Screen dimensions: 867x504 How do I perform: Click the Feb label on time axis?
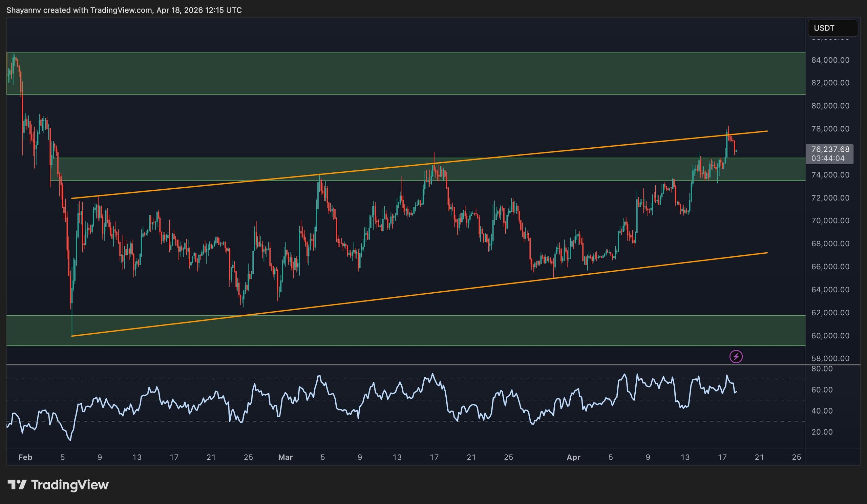click(x=25, y=457)
